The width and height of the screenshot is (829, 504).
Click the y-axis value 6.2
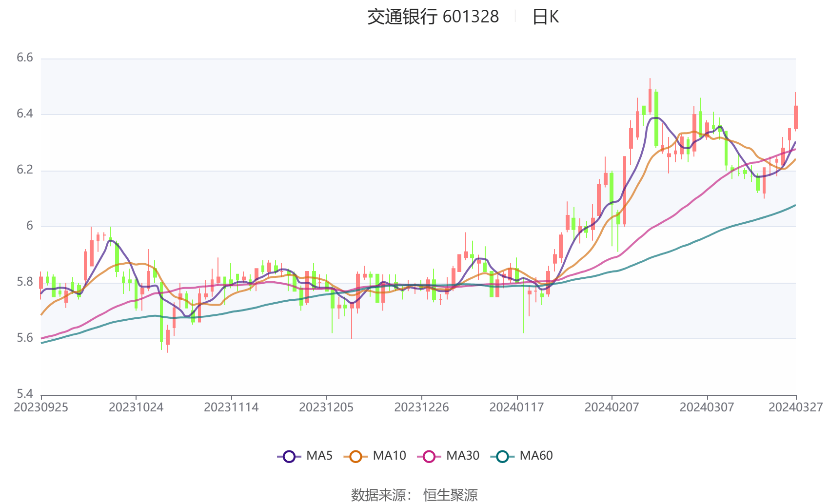pos(25,170)
